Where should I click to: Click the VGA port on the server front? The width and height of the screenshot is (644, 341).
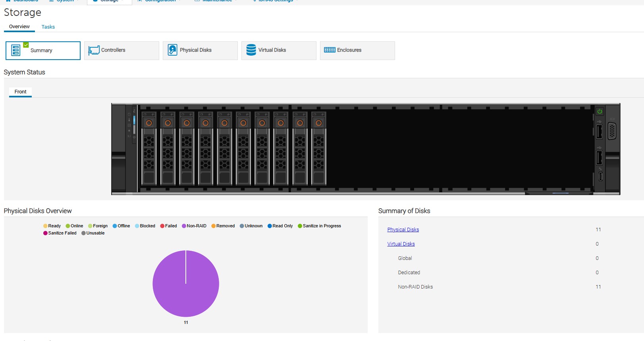(612, 131)
